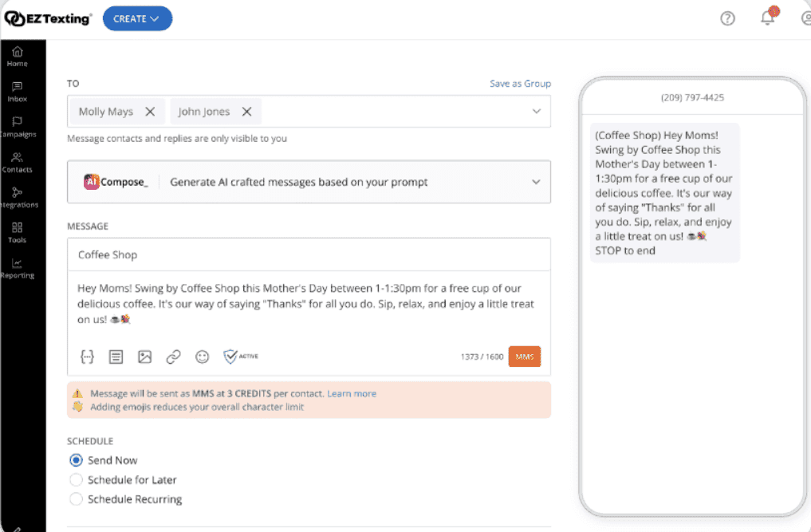Click the phone preview number (209) 797-4425

coord(692,97)
